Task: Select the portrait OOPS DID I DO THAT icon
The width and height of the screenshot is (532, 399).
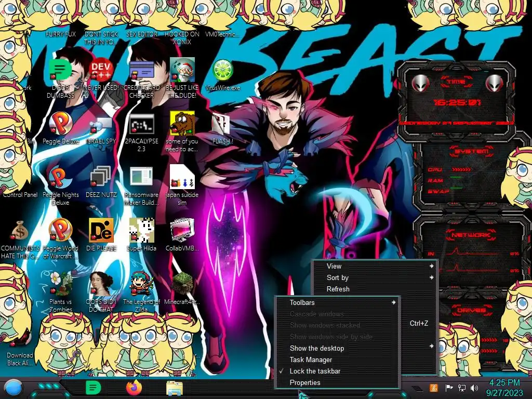Action: tap(101, 284)
